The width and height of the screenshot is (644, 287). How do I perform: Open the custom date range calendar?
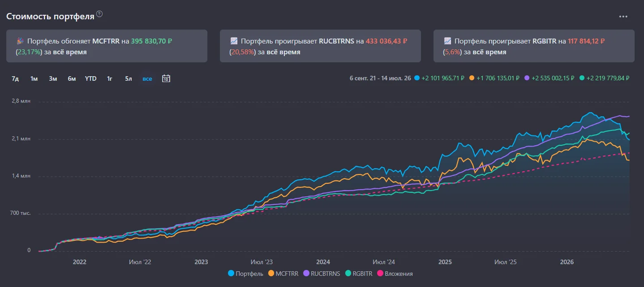click(x=166, y=78)
